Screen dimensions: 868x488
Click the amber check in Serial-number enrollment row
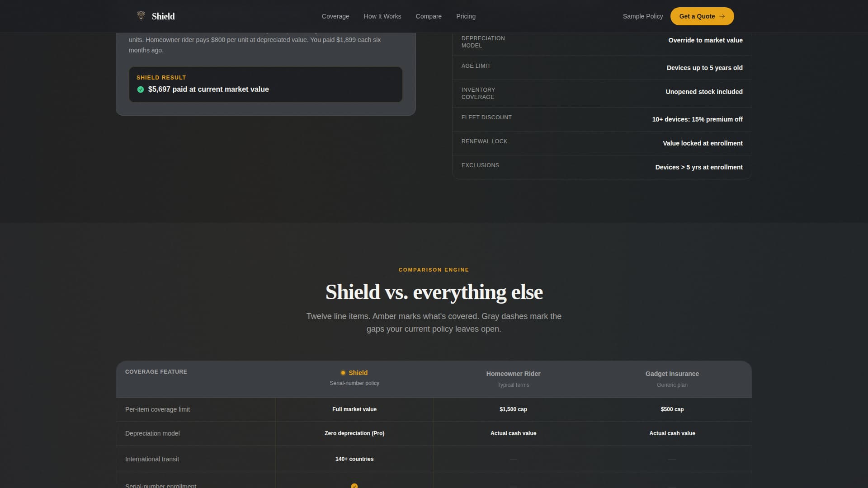pos(354,486)
